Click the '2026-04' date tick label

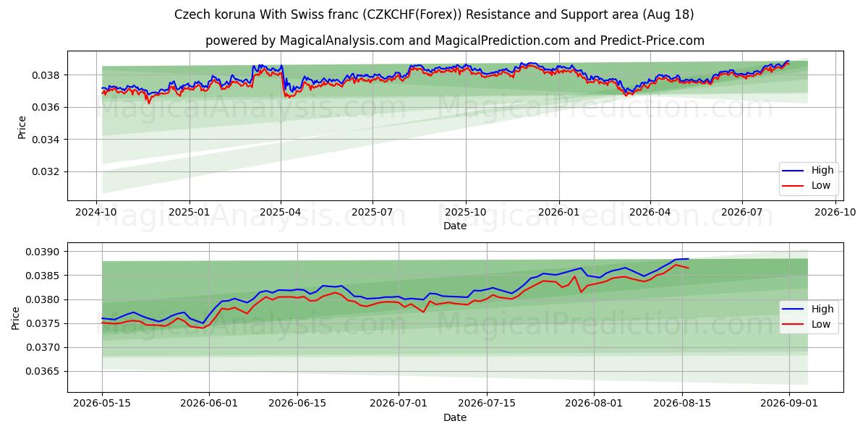point(650,213)
